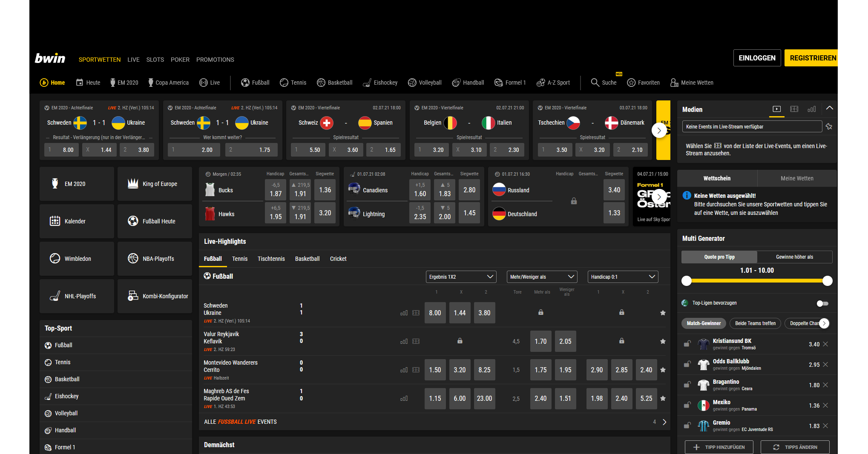
Task: Select Quote pro Tipp option
Action: [719, 257]
